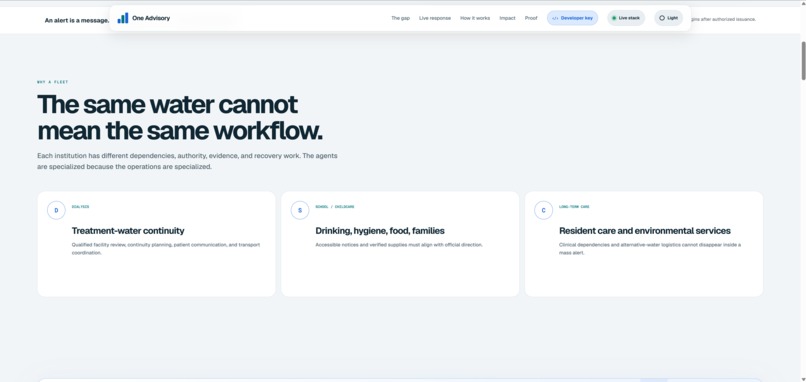
Task: Click the C long-term care circle badge
Action: pyautogui.click(x=544, y=210)
